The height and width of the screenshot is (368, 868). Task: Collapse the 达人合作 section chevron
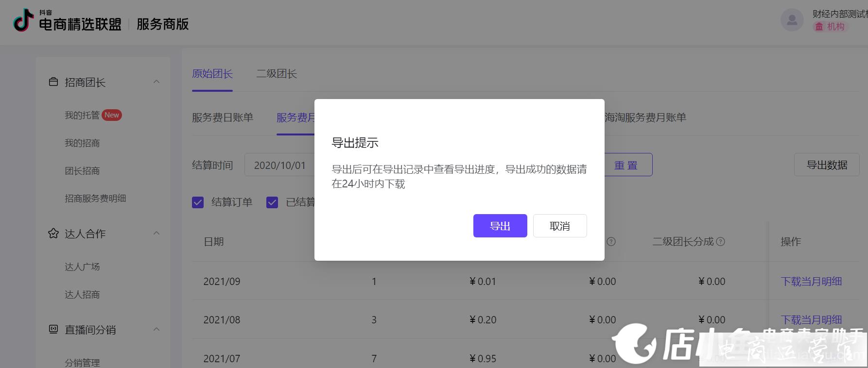pos(156,234)
